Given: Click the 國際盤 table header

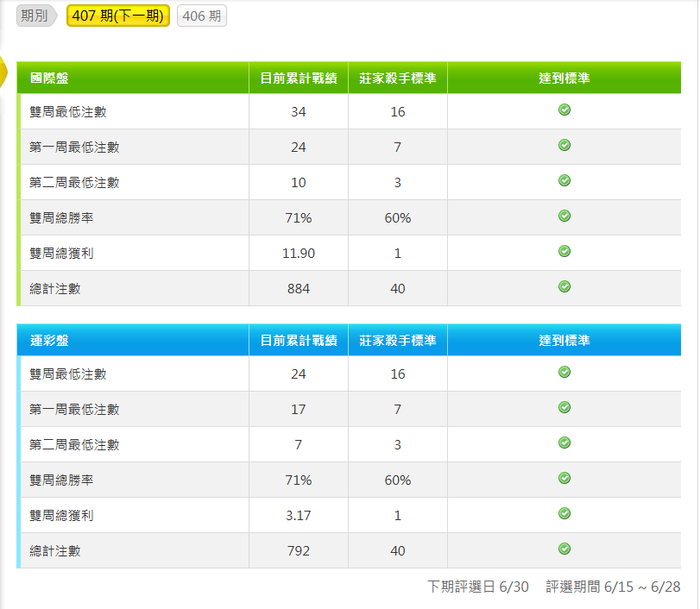Looking at the screenshot, I should coord(49,78).
